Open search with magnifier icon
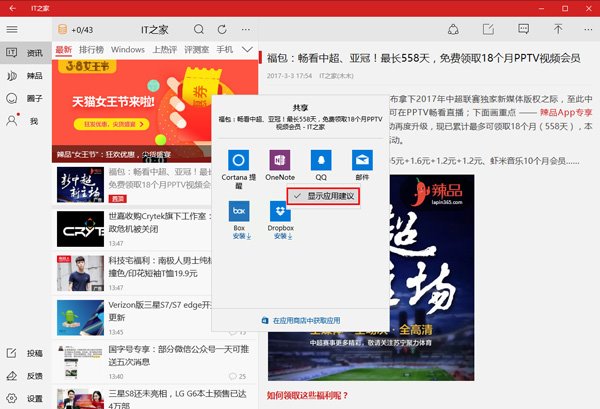Screen dimensions: 600x409 tap(199, 29)
